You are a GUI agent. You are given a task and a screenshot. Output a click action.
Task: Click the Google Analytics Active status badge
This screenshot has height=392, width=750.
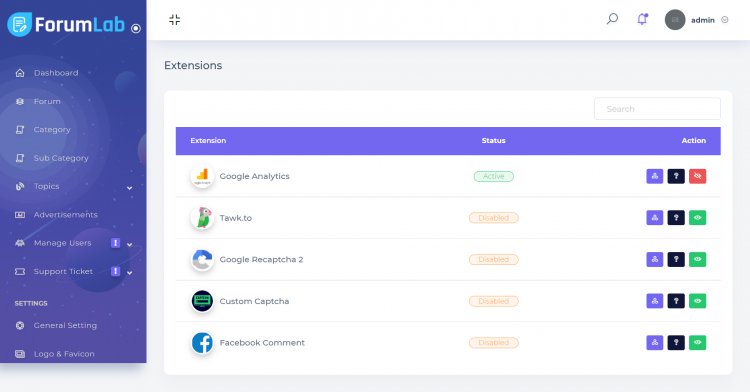494,176
